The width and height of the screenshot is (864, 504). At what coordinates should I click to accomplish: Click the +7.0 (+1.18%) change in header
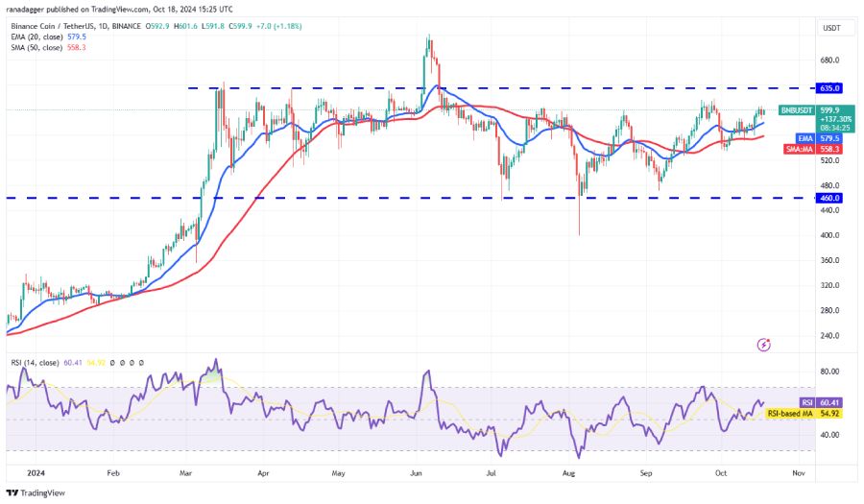[278, 26]
